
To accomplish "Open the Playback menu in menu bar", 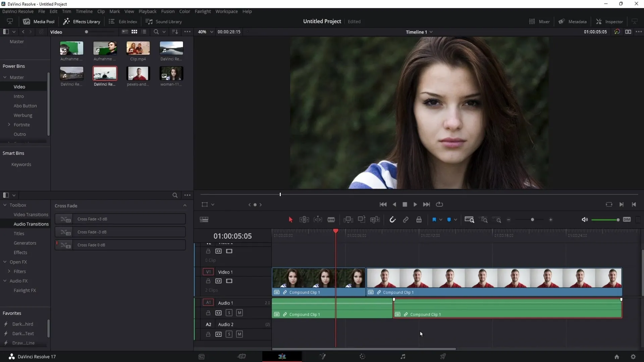I will coord(148,11).
